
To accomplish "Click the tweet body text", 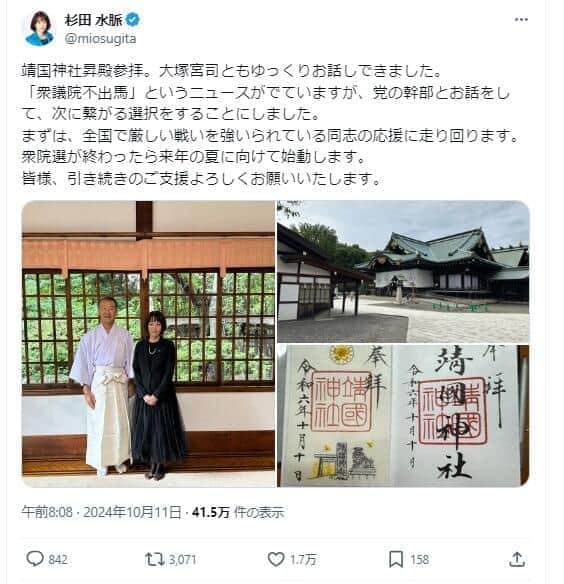I will click(270, 125).
